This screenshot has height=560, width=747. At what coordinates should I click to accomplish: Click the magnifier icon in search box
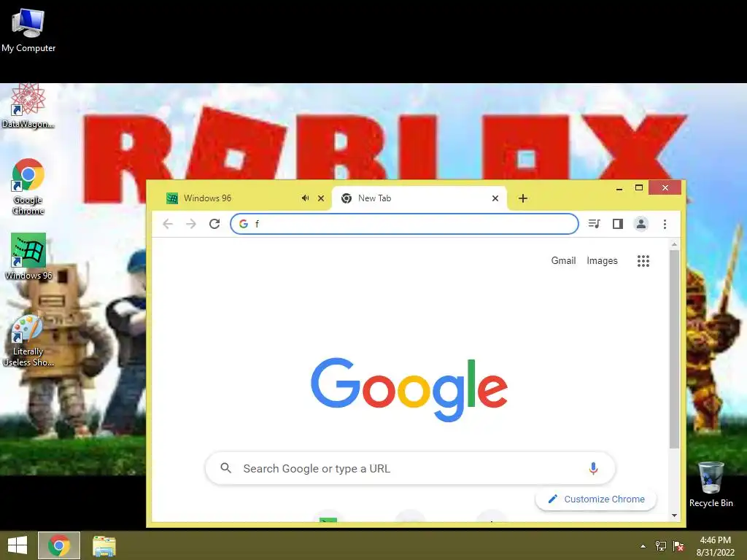[x=226, y=468]
